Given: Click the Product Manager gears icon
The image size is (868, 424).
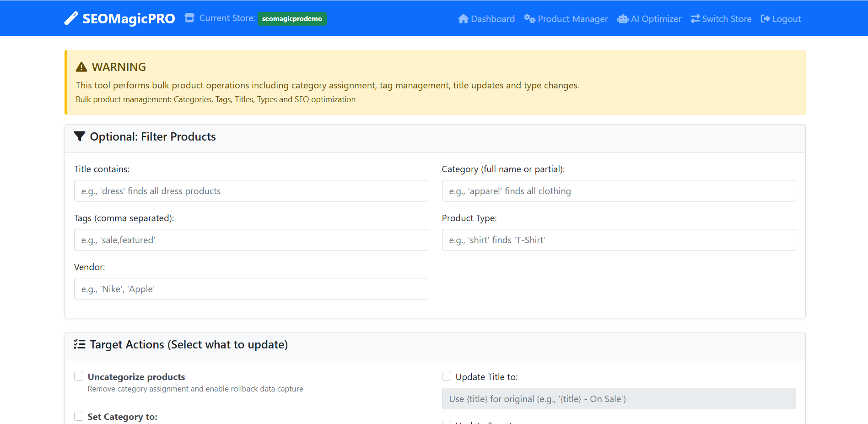Looking at the screenshot, I should tap(530, 19).
